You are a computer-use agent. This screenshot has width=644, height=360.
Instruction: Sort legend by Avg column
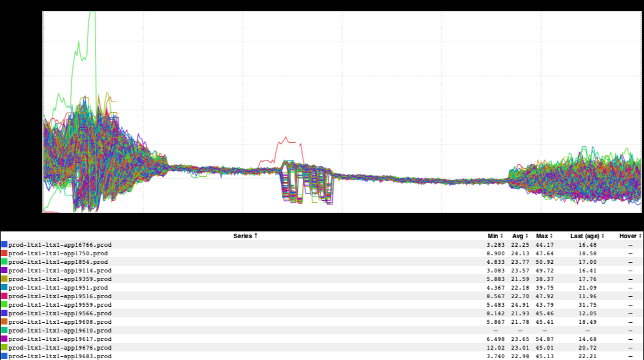coord(518,236)
